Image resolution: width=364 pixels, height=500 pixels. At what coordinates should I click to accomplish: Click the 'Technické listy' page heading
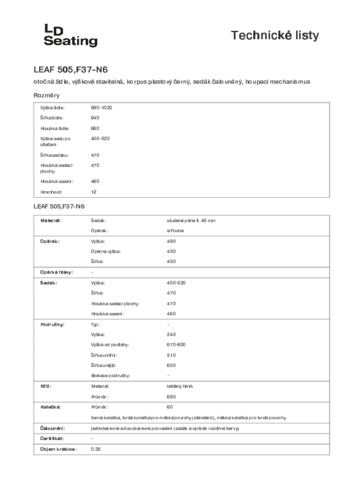tap(275, 35)
